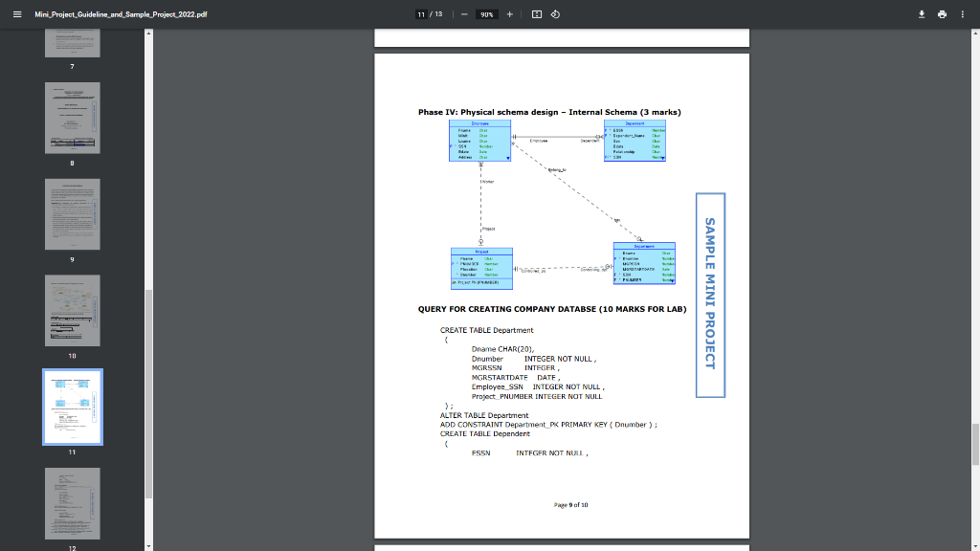Zoom in with the plus icon
Screen dimensions: 980x551
(509, 14)
